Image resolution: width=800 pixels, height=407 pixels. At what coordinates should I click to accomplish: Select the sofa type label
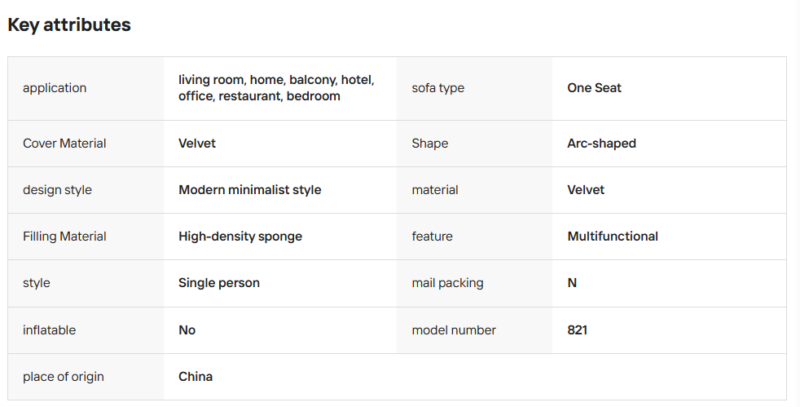438,88
